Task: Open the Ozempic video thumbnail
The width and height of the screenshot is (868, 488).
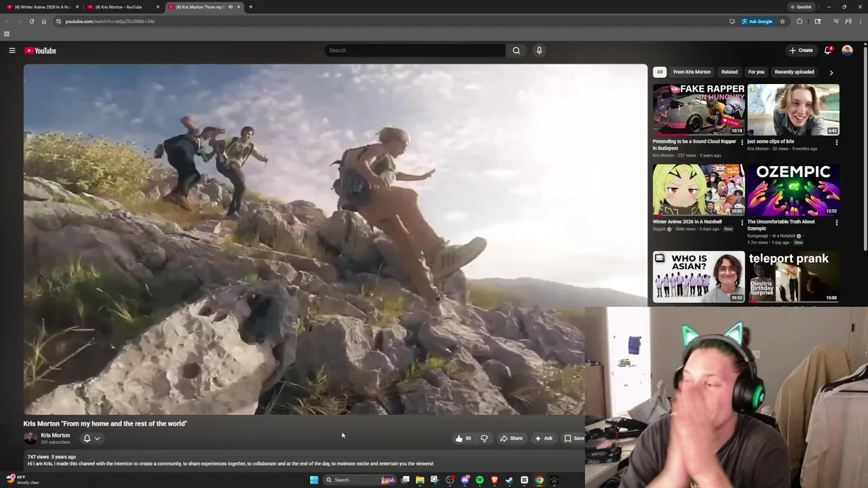Action: pos(793,190)
